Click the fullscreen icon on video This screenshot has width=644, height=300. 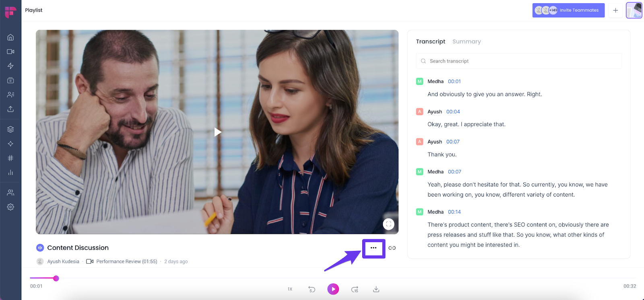388,224
